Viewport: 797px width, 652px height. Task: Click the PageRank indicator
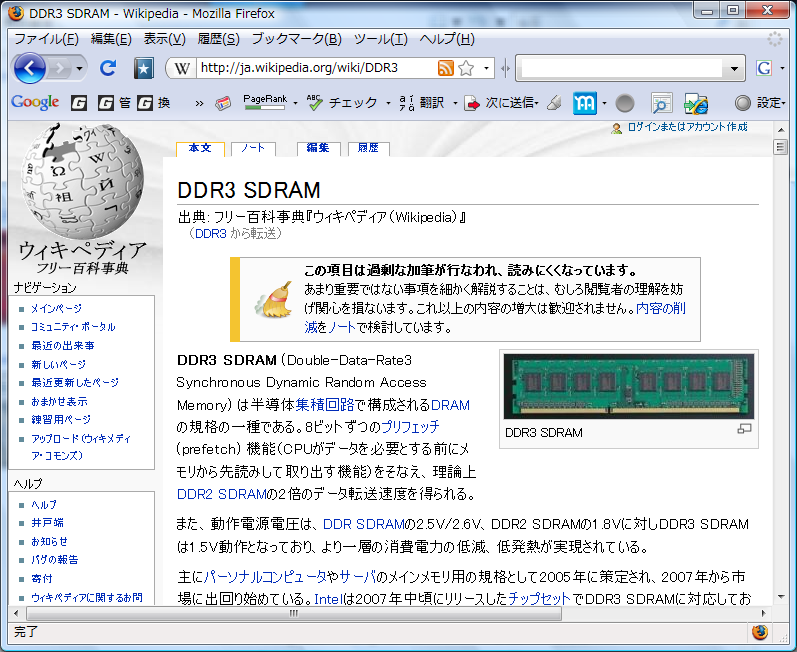pos(265,103)
